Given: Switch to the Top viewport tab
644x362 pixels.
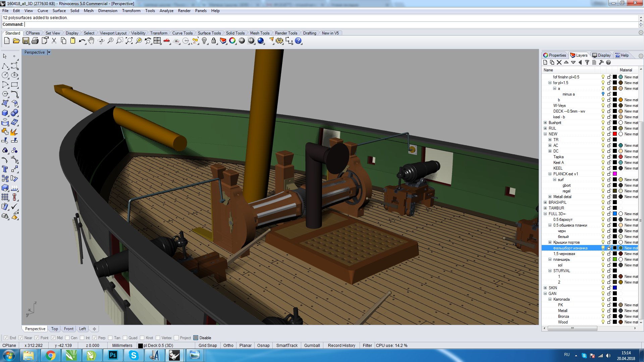Looking at the screenshot, I should pos(55,329).
